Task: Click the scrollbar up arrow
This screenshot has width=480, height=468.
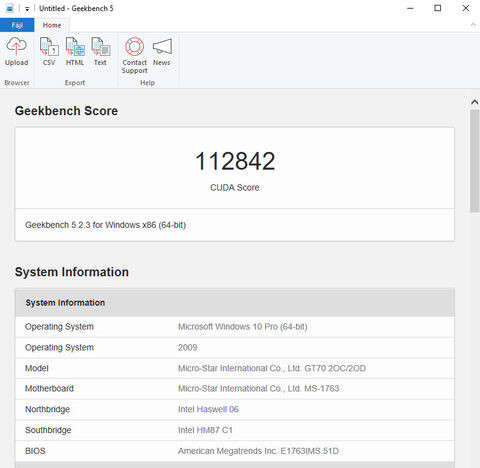Action: (x=475, y=102)
